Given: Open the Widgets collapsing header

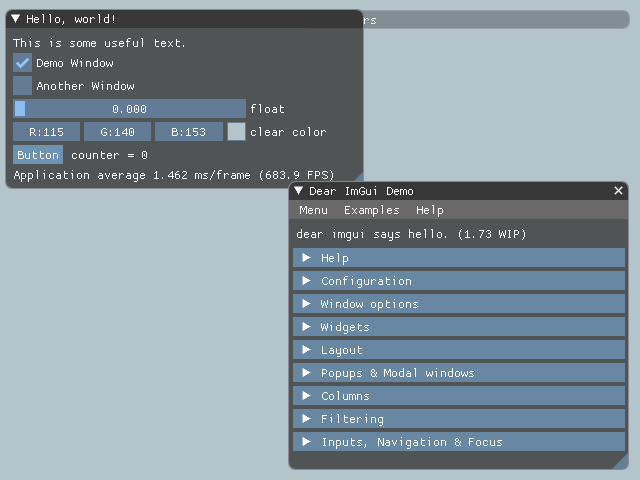Looking at the screenshot, I should click(x=458, y=327).
